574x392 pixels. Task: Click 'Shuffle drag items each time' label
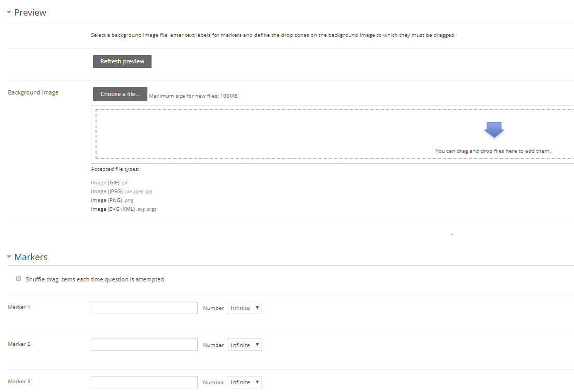95,279
